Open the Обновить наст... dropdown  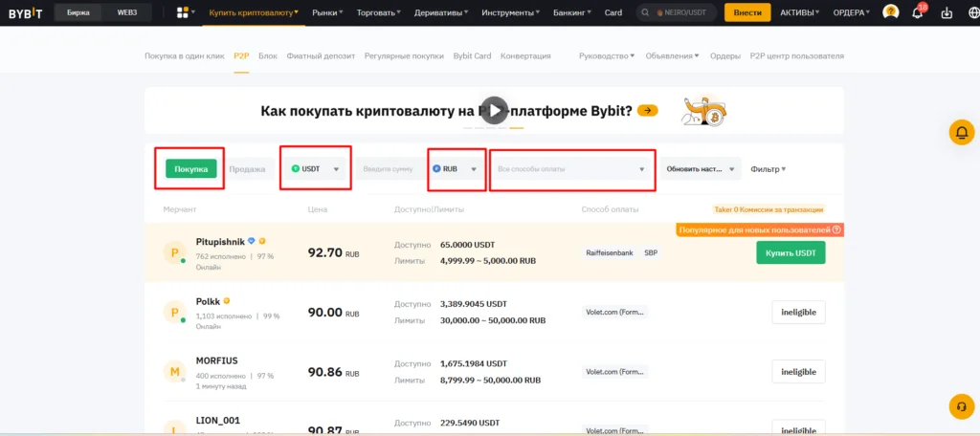point(702,168)
